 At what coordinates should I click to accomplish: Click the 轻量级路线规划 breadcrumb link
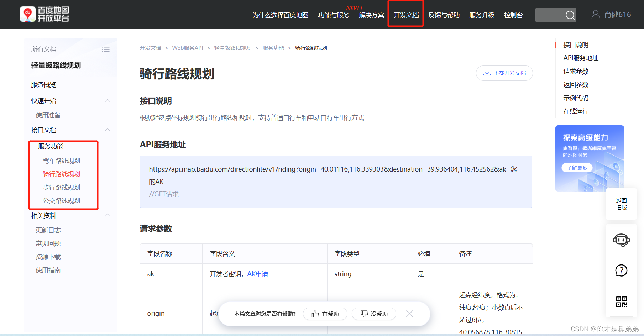[x=233, y=48]
